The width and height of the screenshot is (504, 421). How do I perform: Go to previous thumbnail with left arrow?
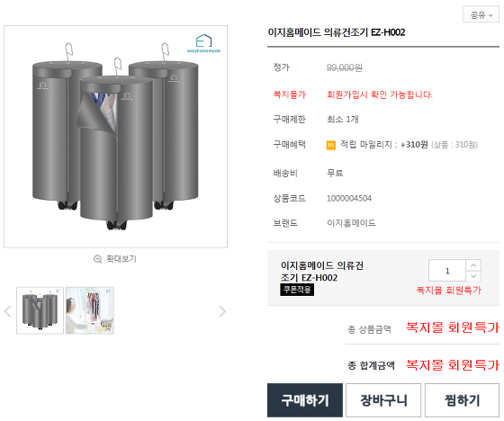(x=8, y=311)
